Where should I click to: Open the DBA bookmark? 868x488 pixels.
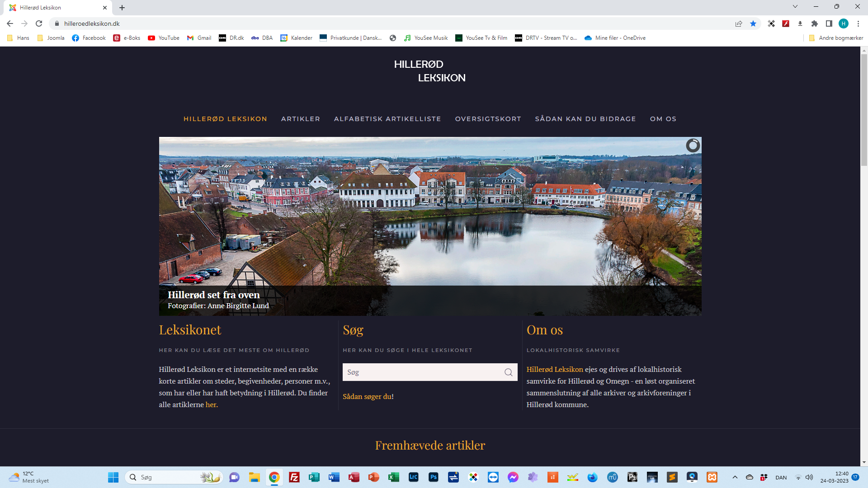pos(262,38)
